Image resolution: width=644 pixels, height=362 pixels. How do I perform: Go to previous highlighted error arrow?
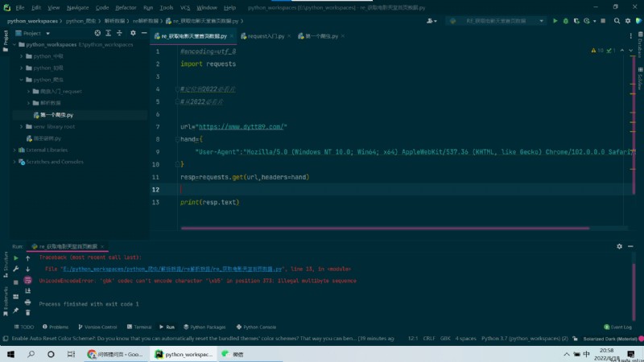click(622, 51)
